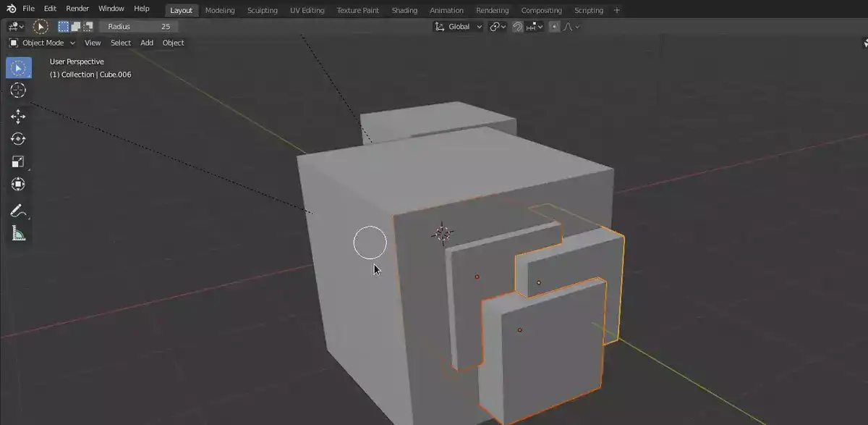The width and height of the screenshot is (868, 425).
Task: Select the Select Circle tool in toolbar
Action: (19, 68)
